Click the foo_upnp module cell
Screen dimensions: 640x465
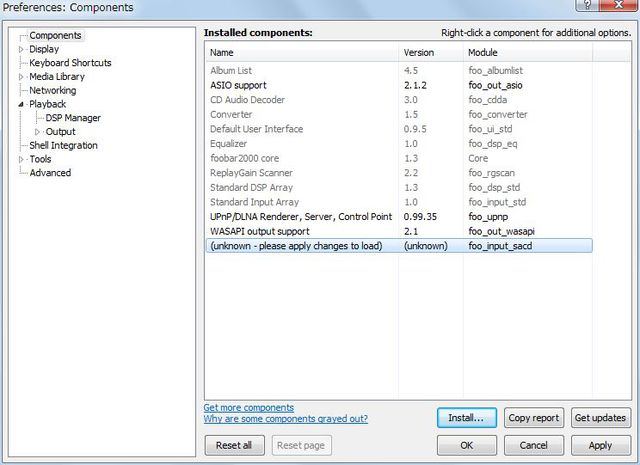pyautogui.click(x=488, y=217)
